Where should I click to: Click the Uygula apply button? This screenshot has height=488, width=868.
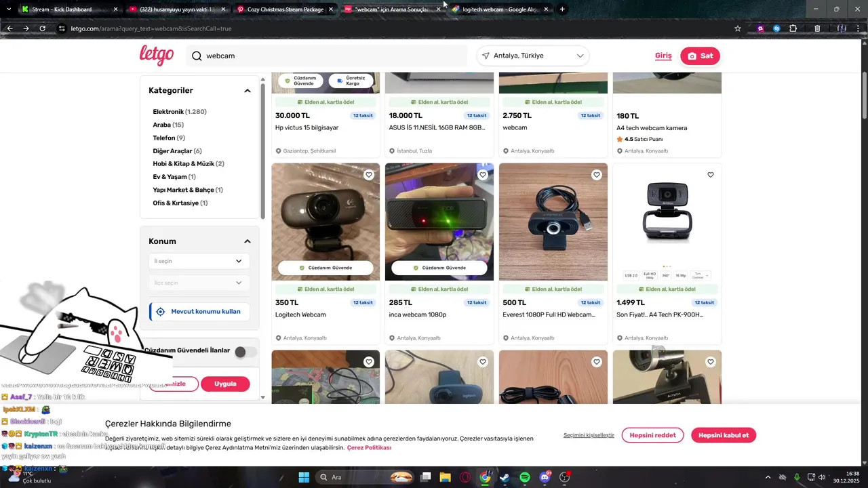coord(225,384)
